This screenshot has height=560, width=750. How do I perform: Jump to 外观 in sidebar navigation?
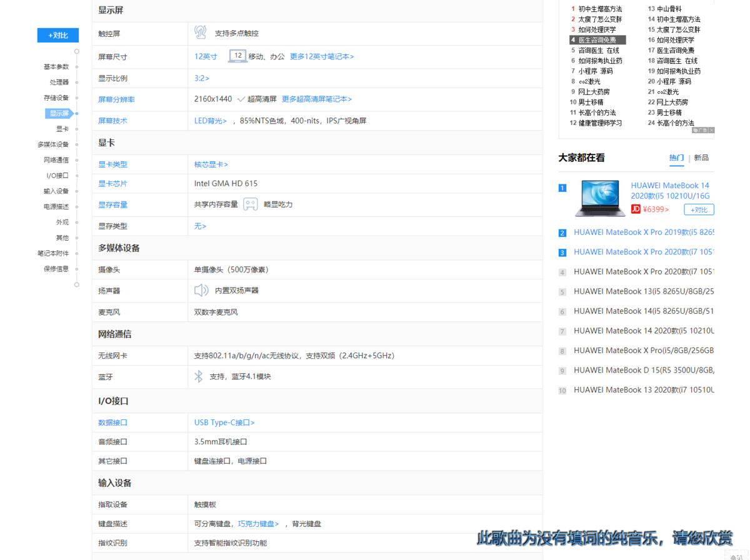(x=62, y=222)
